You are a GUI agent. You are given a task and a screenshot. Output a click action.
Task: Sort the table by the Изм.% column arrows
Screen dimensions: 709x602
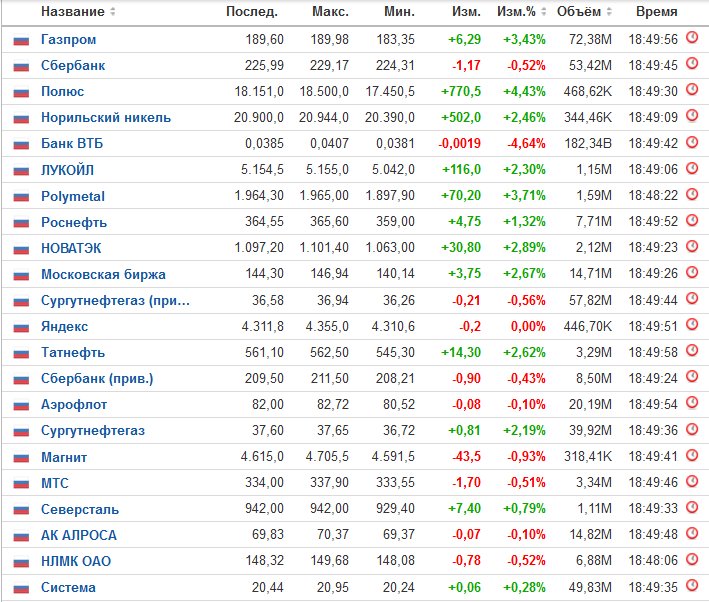(x=544, y=11)
